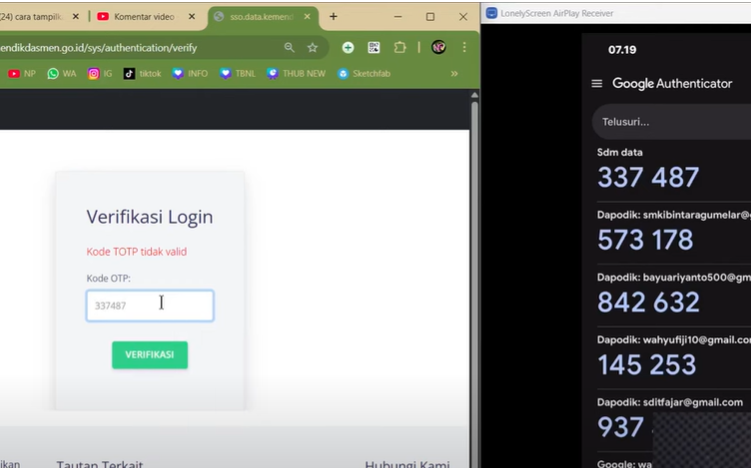Close the sso.data.kemend tab
Image resolution: width=751 pixels, height=468 pixels.
click(x=307, y=17)
